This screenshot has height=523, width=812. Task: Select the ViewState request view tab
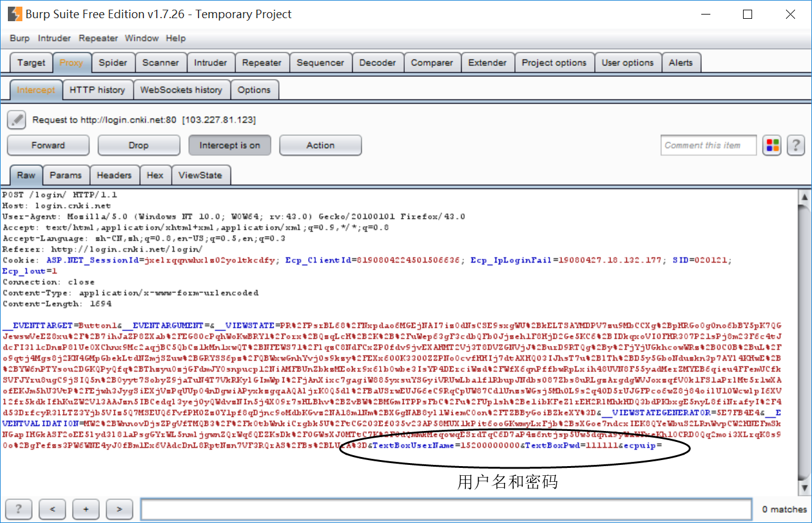point(200,175)
